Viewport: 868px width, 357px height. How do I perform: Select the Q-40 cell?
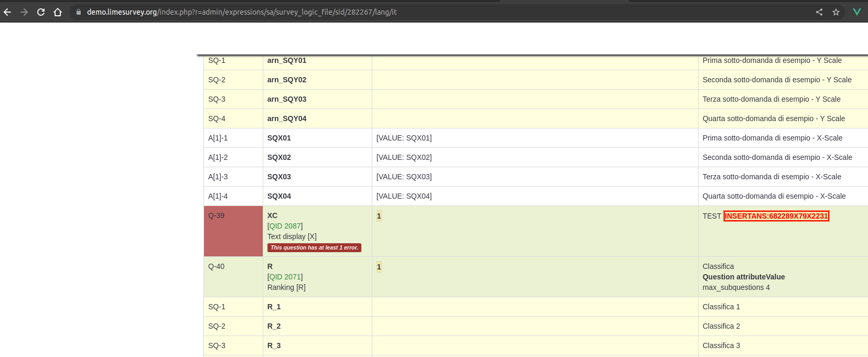(233, 277)
